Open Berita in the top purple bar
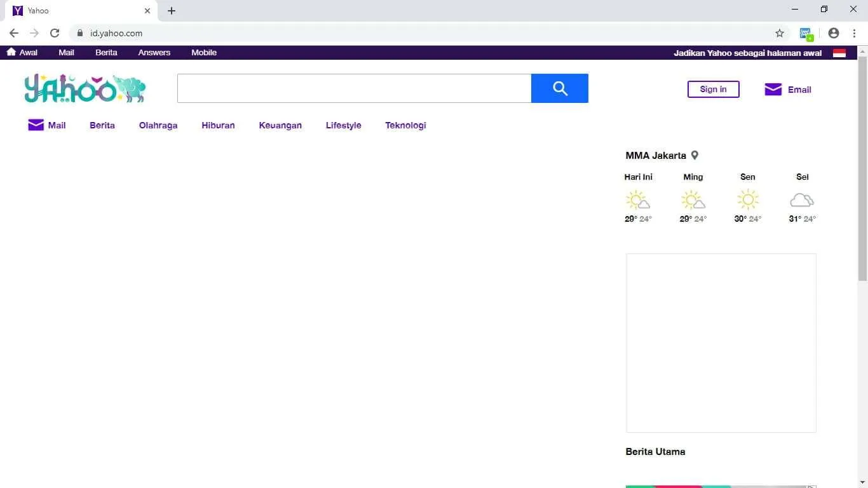The image size is (868, 488). [x=106, y=53]
